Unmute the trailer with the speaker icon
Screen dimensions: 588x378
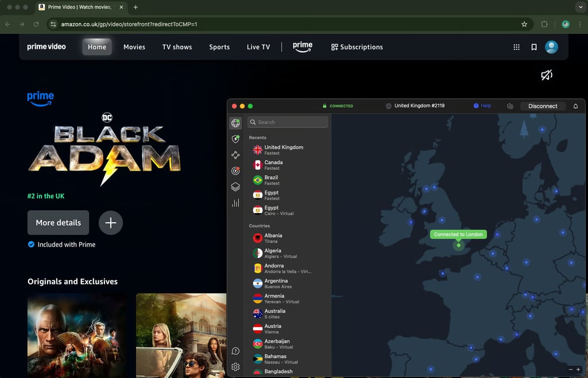click(x=547, y=75)
